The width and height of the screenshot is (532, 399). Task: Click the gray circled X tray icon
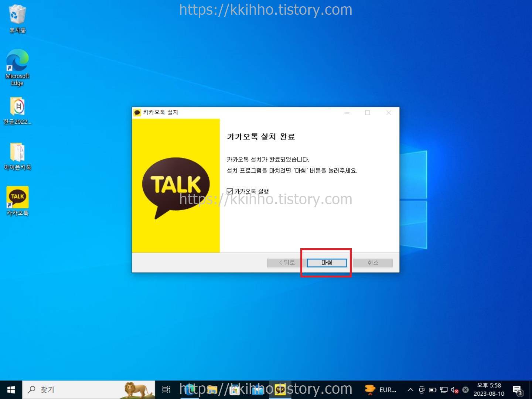pos(465,390)
